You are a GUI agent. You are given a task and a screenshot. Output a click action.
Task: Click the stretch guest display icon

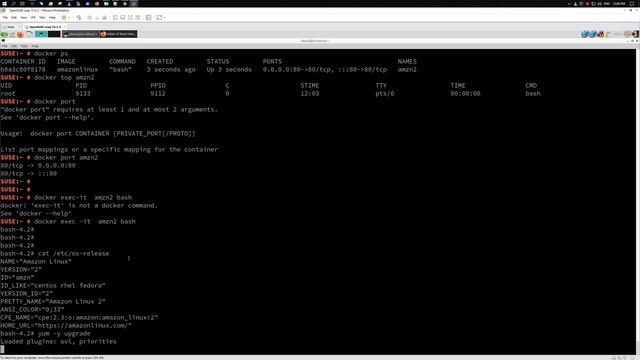(159, 18)
